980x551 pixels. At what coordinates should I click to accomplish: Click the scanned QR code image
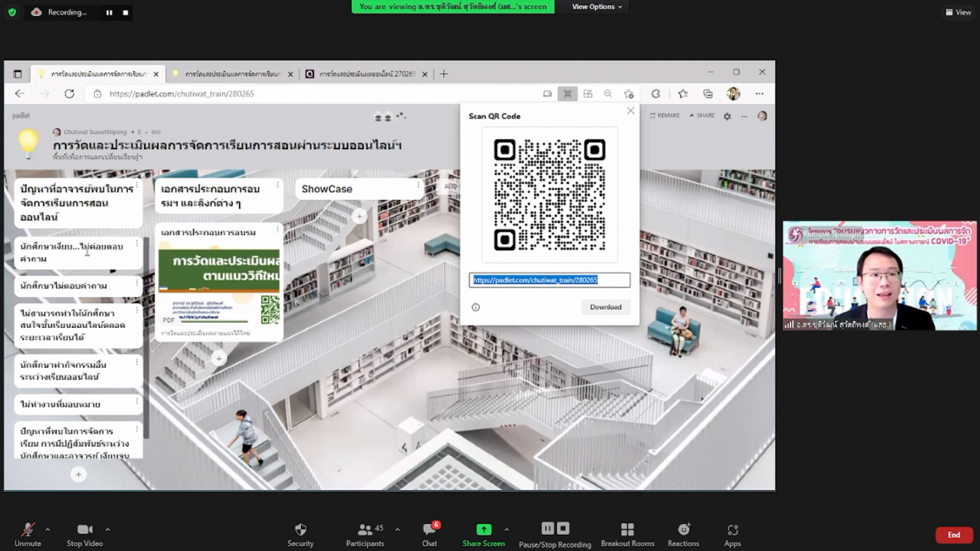(550, 195)
